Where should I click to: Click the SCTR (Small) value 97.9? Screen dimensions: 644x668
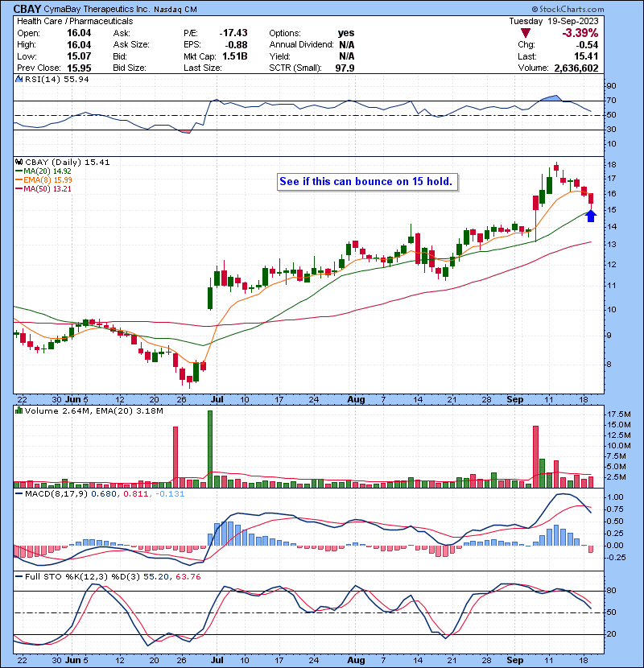pos(345,68)
